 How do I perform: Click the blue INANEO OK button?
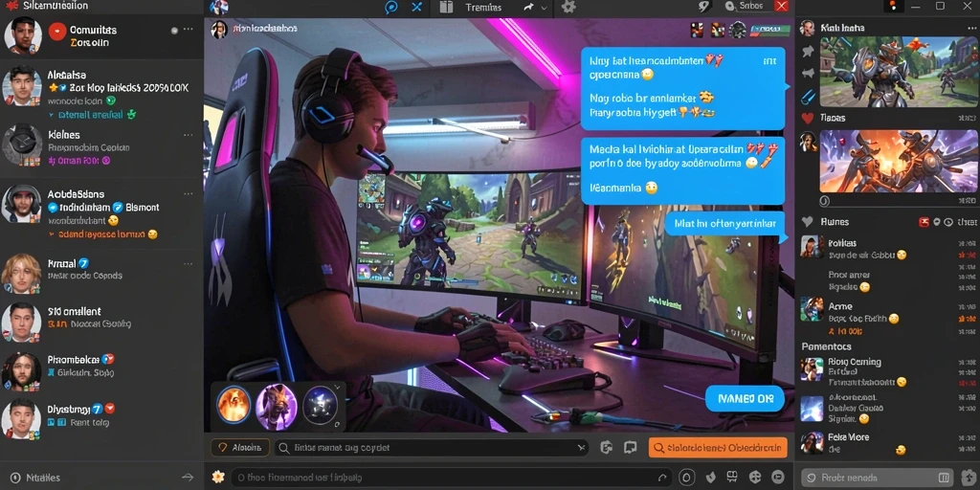745,398
